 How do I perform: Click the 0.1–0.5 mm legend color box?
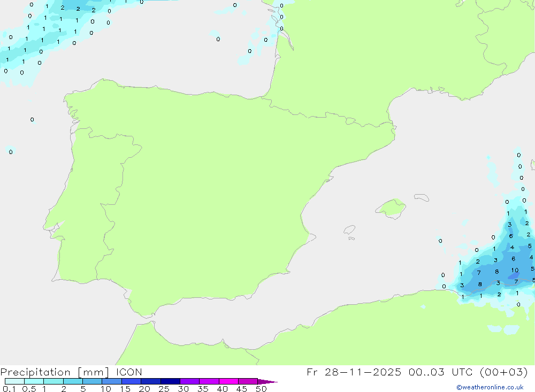point(14,381)
